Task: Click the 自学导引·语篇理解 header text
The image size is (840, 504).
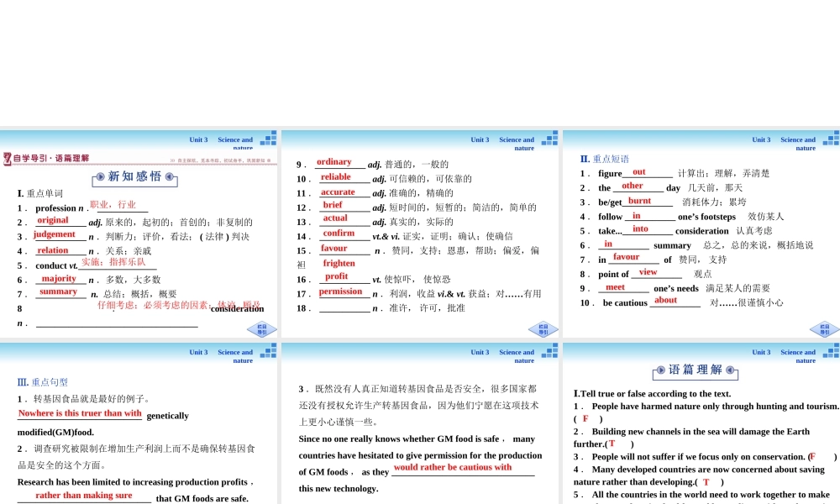Action: click(51, 158)
